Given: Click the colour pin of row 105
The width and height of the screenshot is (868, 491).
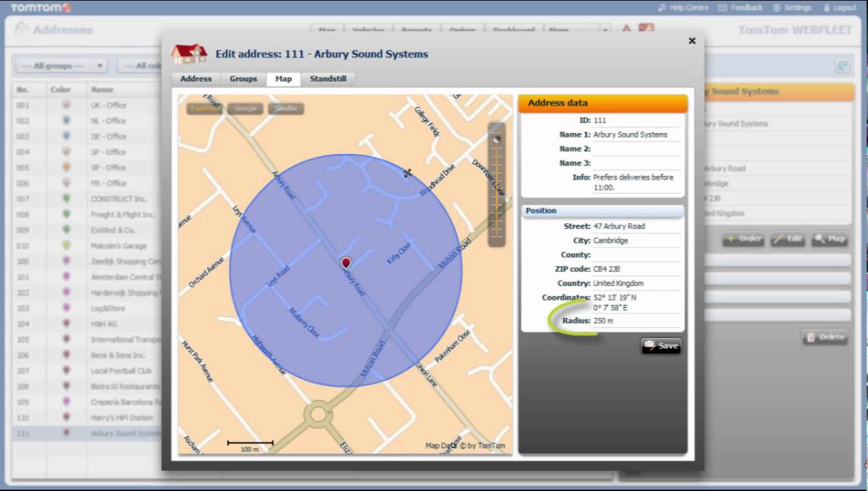Looking at the screenshot, I should (x=66, y=338).
